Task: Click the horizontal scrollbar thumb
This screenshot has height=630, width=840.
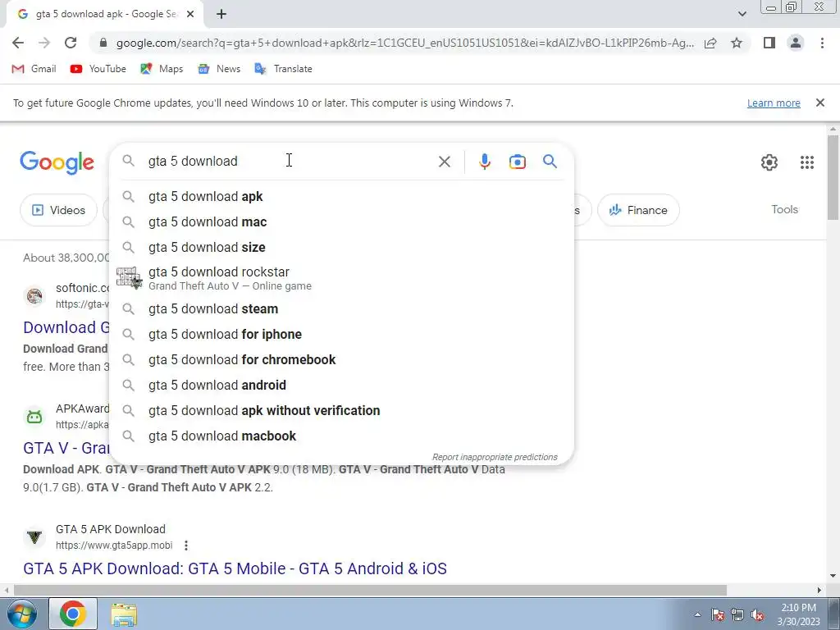Action: (x=370, y=590)
